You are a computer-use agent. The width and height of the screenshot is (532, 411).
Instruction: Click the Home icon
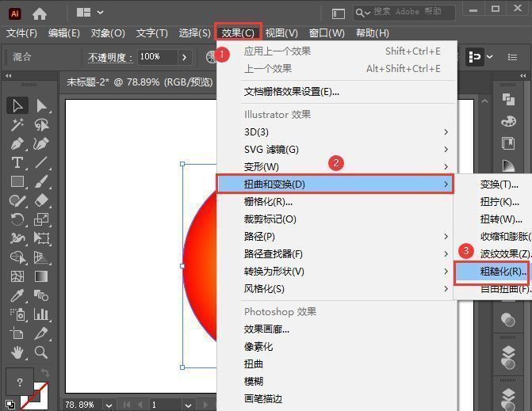coord(40,14)
